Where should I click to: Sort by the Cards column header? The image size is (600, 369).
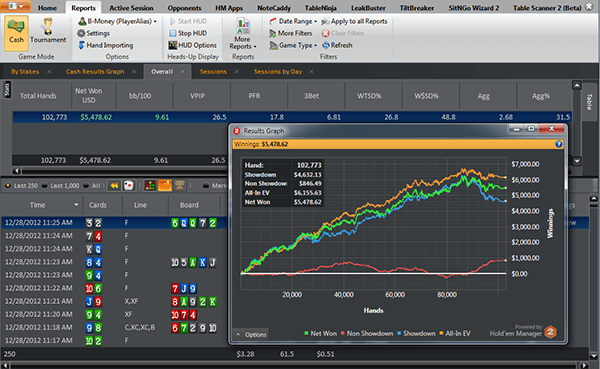tap(98, 205)
